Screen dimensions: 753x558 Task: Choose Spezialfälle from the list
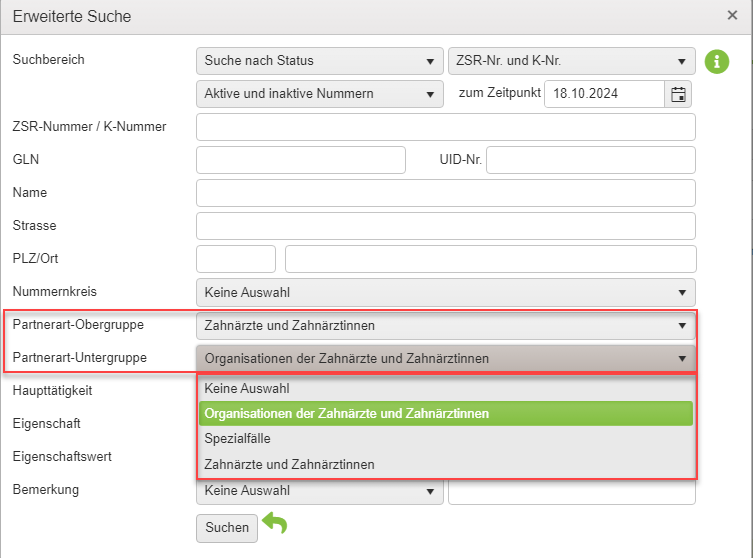pyautogui.click(x=446, y=438)
